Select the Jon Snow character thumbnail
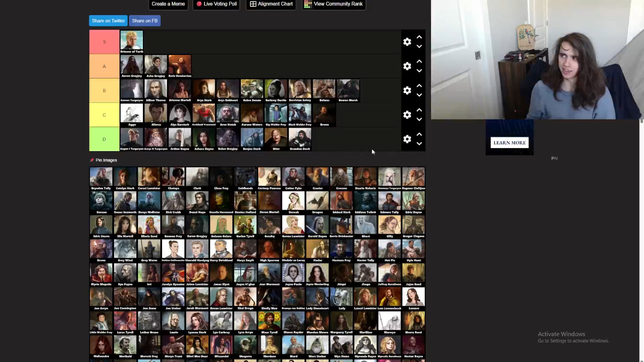The width and height of the screenshot is (644, 362). [149, 297]
